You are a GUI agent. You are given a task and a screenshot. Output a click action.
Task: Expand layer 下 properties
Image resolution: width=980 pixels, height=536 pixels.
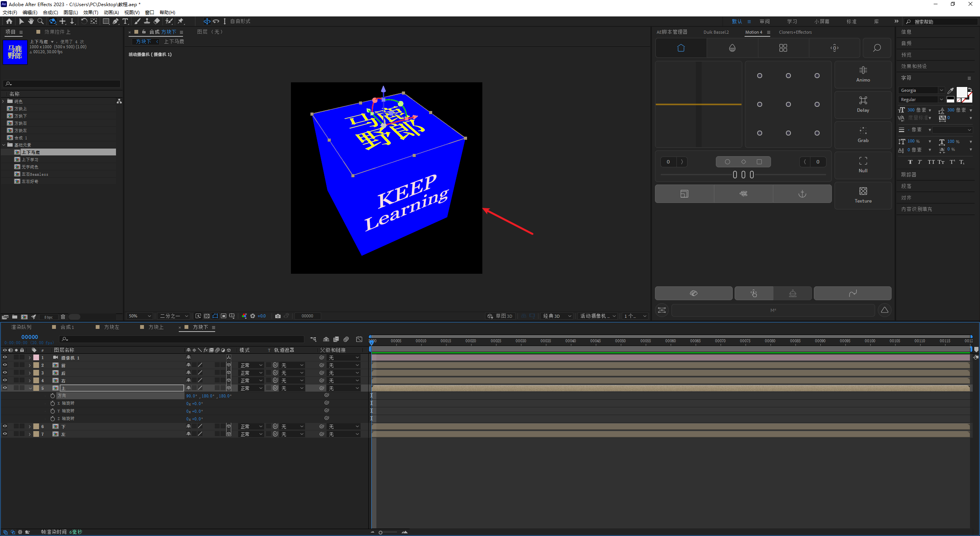30,427
